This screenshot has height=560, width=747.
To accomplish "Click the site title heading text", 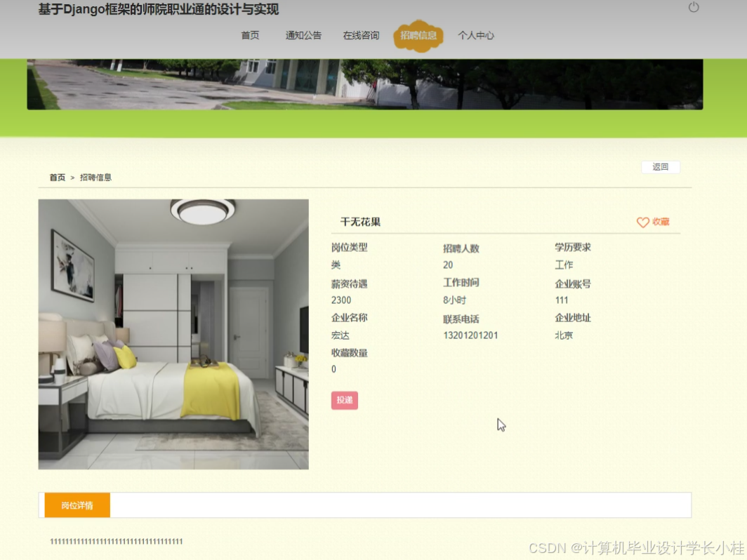I will click(x=159, y=9).
